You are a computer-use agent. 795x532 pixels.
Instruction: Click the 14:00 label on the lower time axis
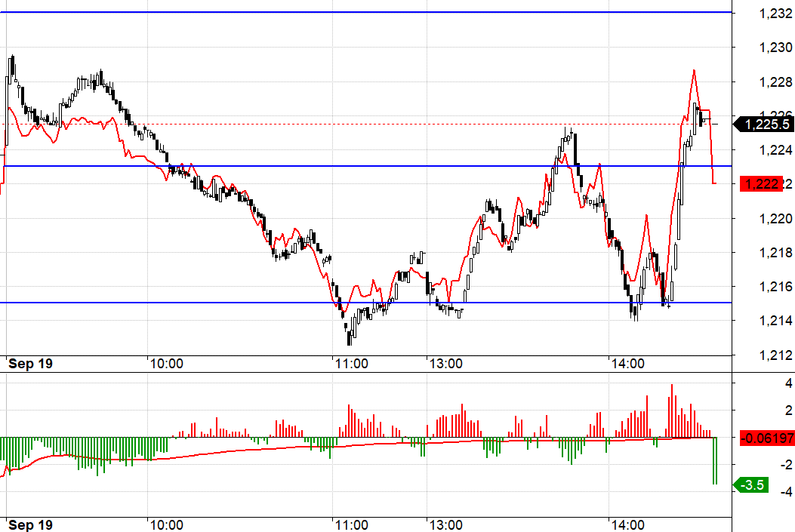627,525
